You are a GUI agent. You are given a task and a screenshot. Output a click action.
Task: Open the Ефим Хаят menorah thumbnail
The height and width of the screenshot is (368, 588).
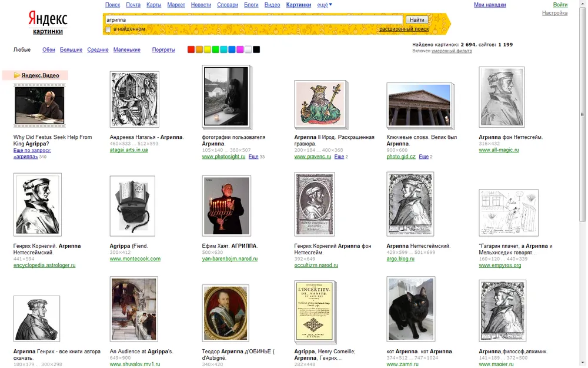point(226,205)
